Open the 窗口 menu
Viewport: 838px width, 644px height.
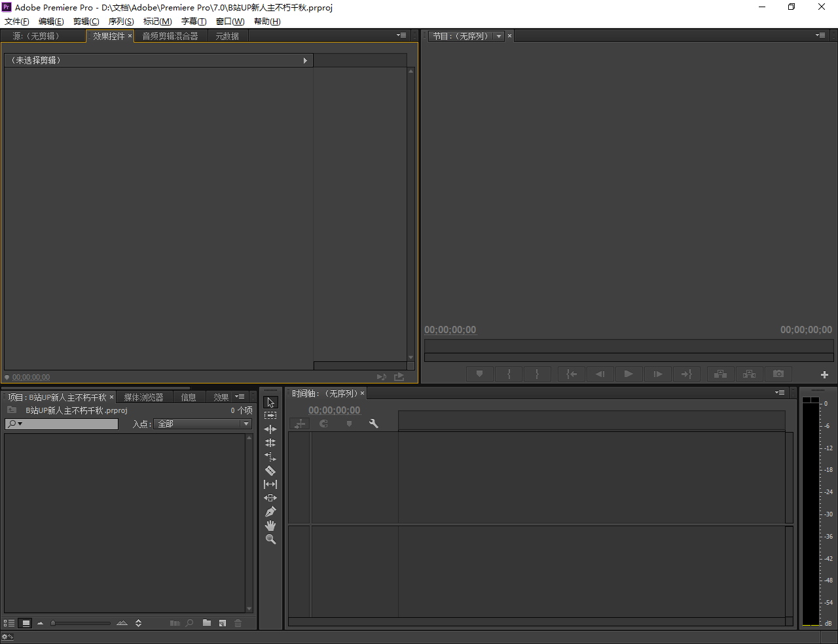point(230,22)
